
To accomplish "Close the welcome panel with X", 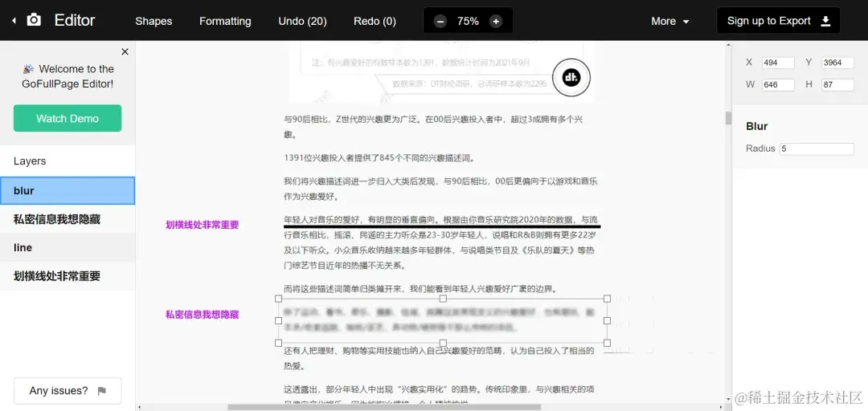I will 125,51.
